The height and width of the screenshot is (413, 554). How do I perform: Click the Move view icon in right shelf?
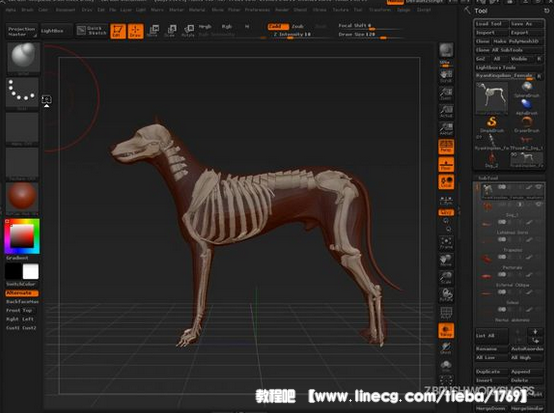click(x=446, y=260)
